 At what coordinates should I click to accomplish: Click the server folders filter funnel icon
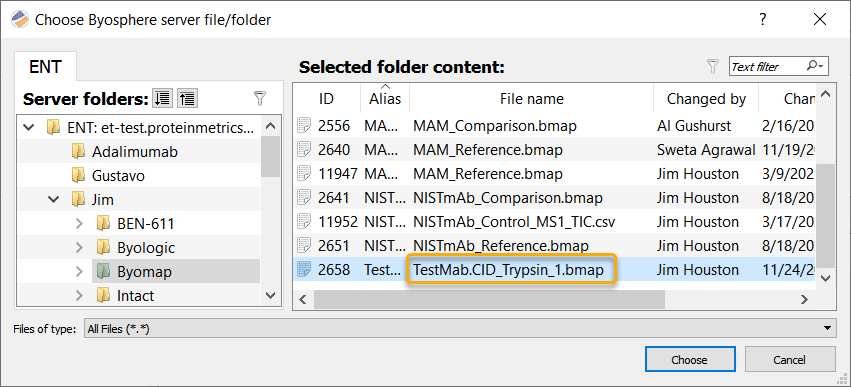tap(261, 98)
